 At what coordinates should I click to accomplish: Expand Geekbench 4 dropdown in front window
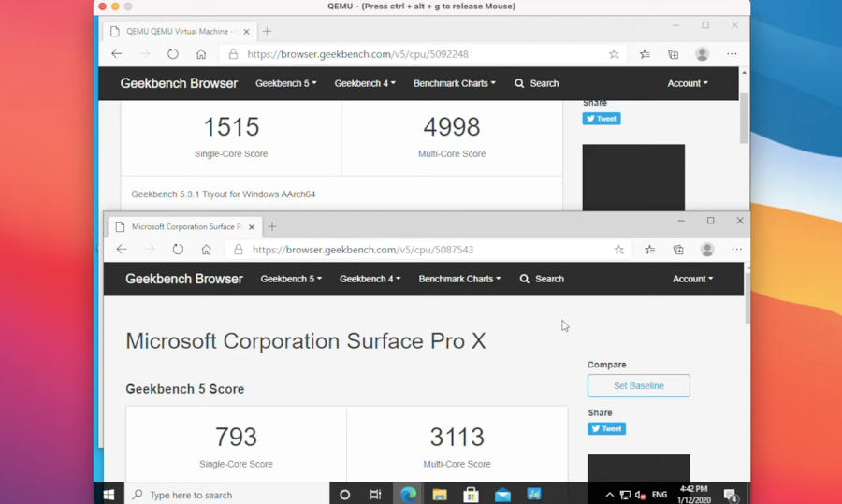coord(370,279)
